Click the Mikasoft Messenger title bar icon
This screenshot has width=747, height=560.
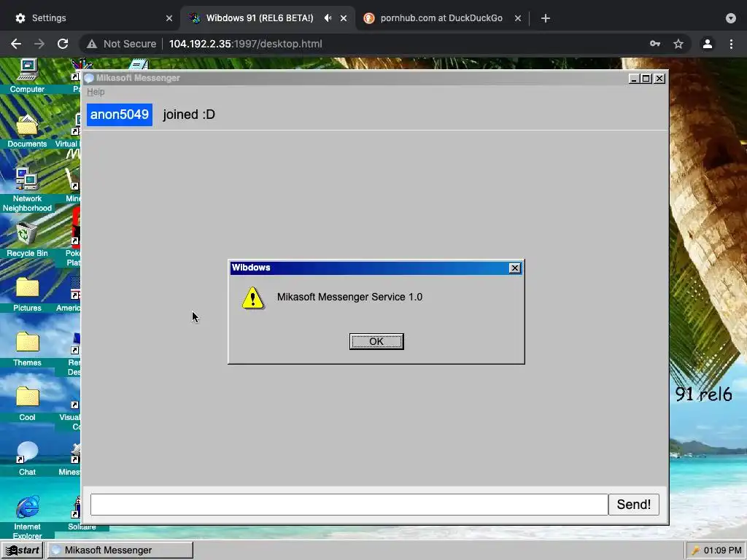[x=89, y=78]
